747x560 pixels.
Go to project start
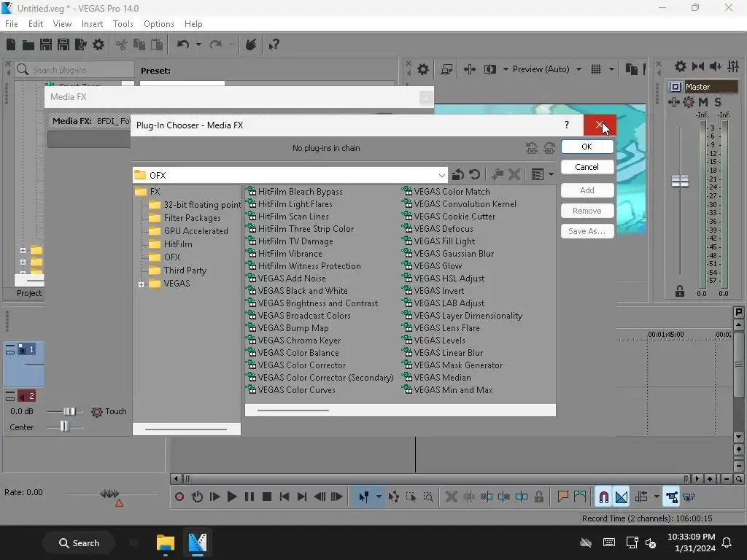285,497
